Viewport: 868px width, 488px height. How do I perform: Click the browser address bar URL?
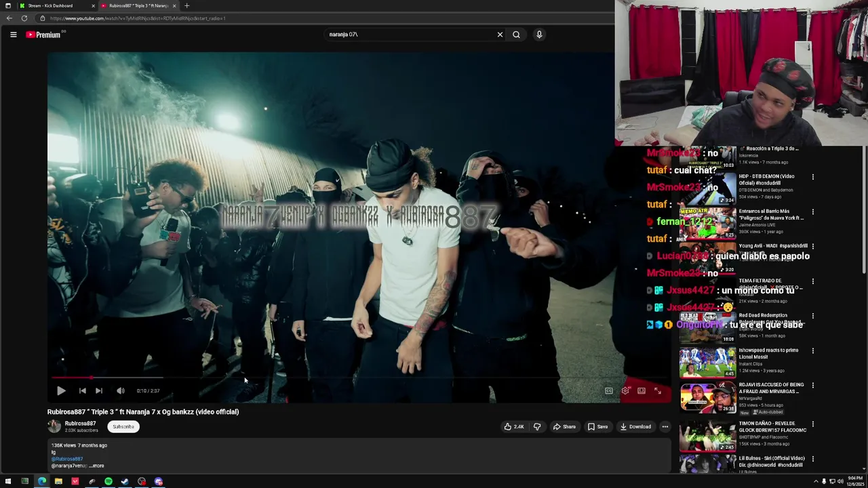point(138,18)
